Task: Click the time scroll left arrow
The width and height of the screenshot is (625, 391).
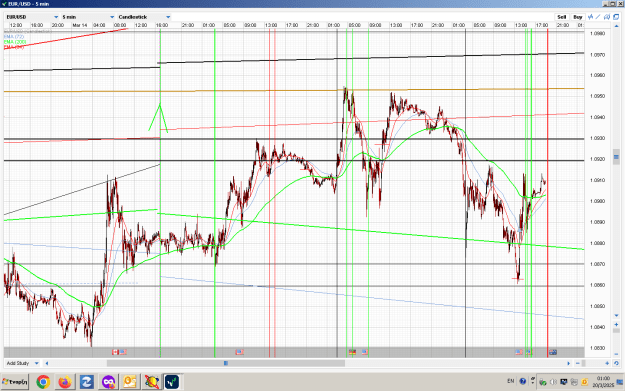Action: click(x=47, y=363)
